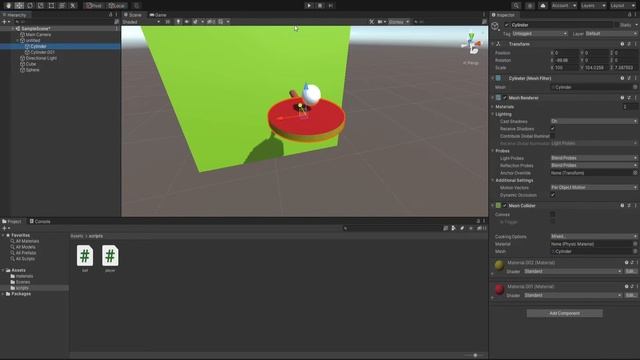Select Directional Light in Hierarchy
Viewport: 640px width, 360px height.
coord(41,58)
